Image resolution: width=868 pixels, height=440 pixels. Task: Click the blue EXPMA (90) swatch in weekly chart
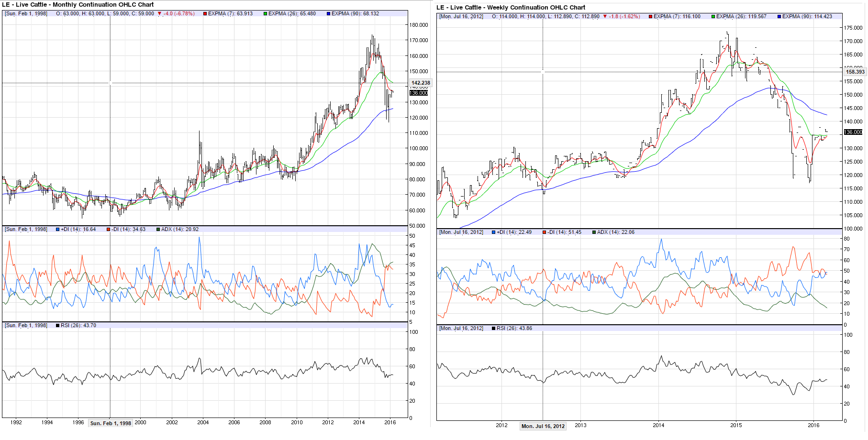click(779, 17)
